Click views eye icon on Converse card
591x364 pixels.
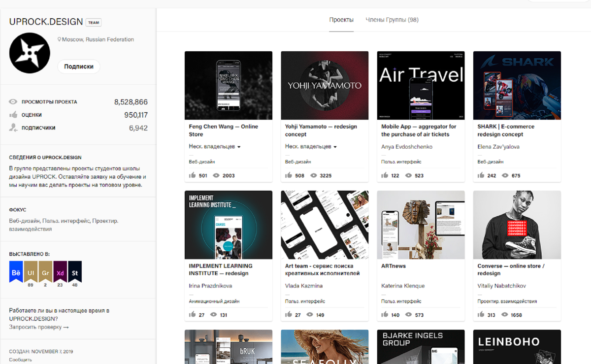(x=505, y=315)
